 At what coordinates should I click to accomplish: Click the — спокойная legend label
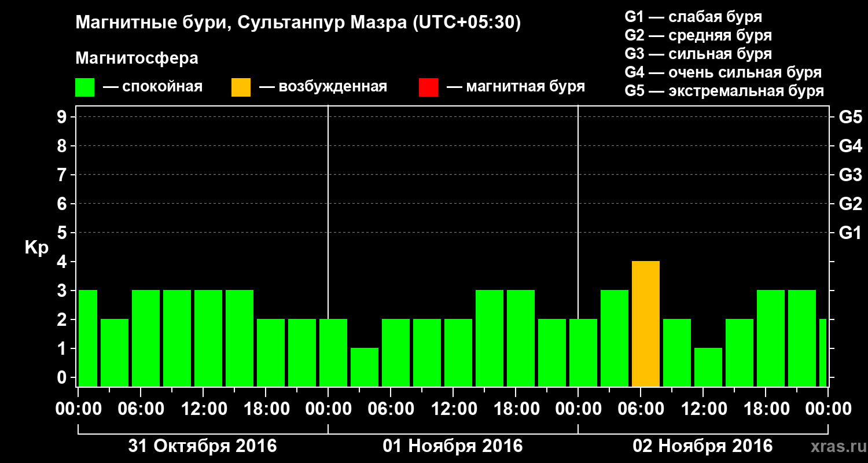[153, 87]
